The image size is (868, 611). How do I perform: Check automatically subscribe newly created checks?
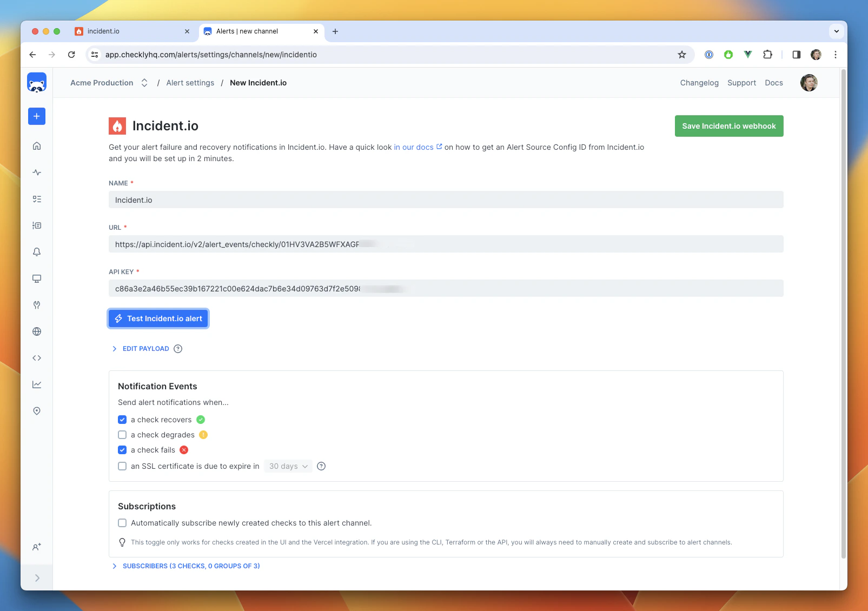(x=122, y=522)
